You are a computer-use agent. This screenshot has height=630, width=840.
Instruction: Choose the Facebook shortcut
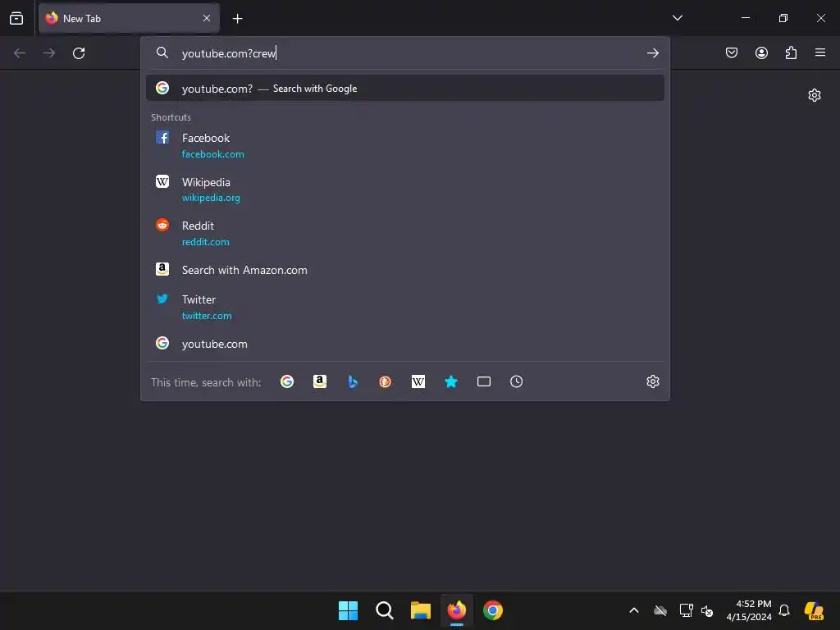coord(405,145)
